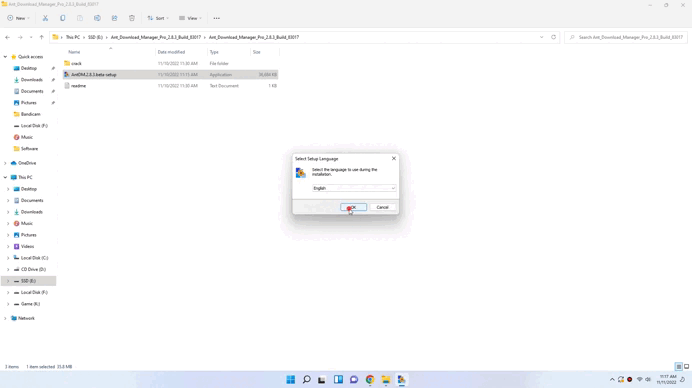Click Cancel in Select Setup Language dialog
692x388 pixels.
point(382,207)
